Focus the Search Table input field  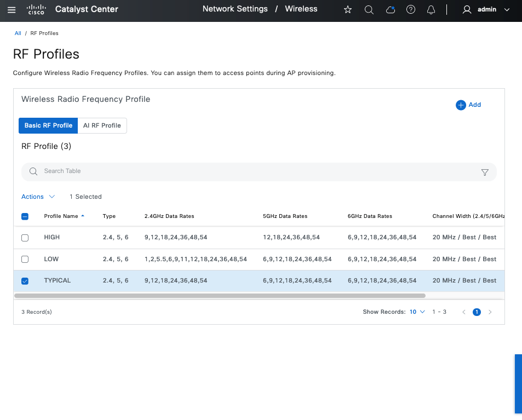[252, 171]
